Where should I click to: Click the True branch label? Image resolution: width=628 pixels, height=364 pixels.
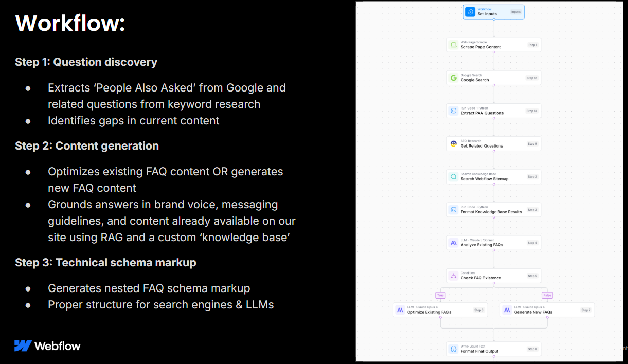coord(440,295)
